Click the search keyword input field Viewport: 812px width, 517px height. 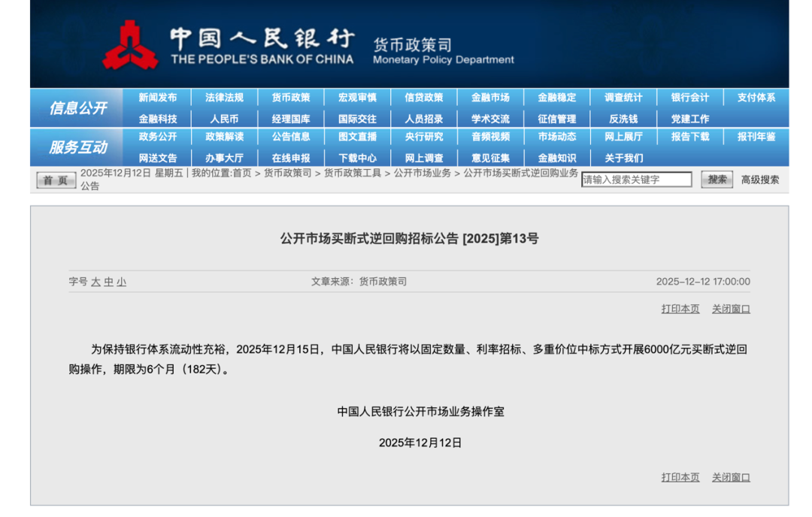coord(636,180)
